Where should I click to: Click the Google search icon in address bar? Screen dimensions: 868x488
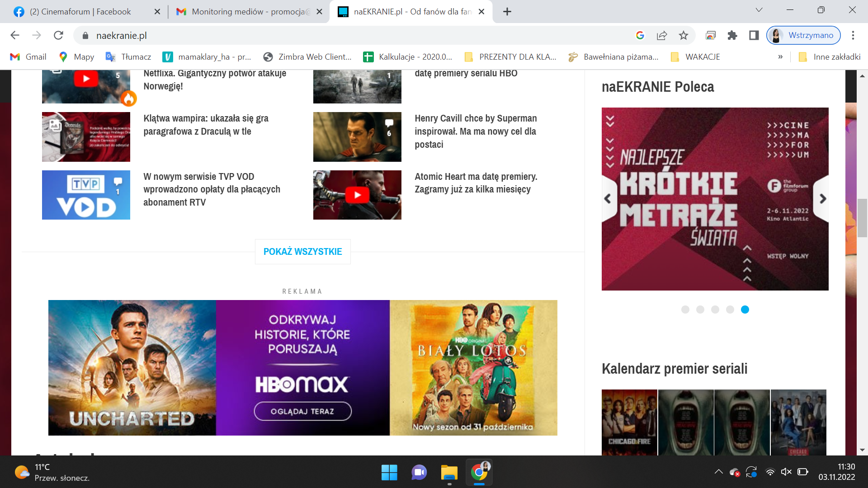640,35
